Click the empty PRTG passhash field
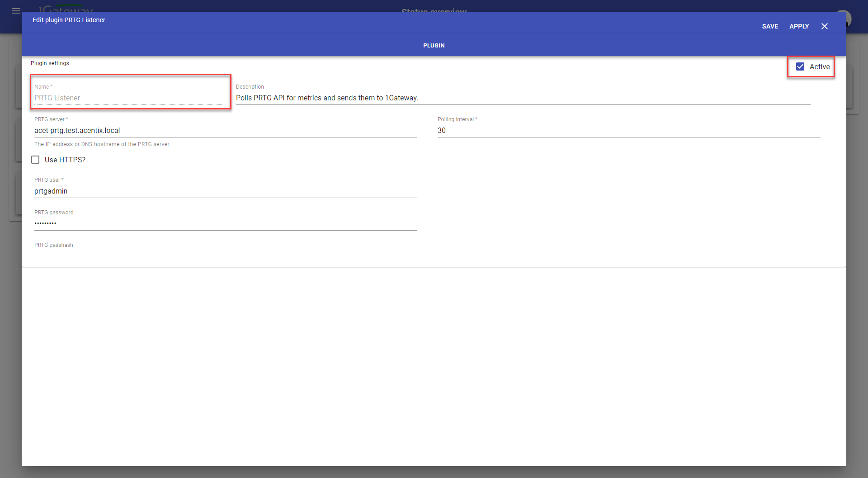The height and width of the screenshot is (478, 868). [x=225, y=256]
